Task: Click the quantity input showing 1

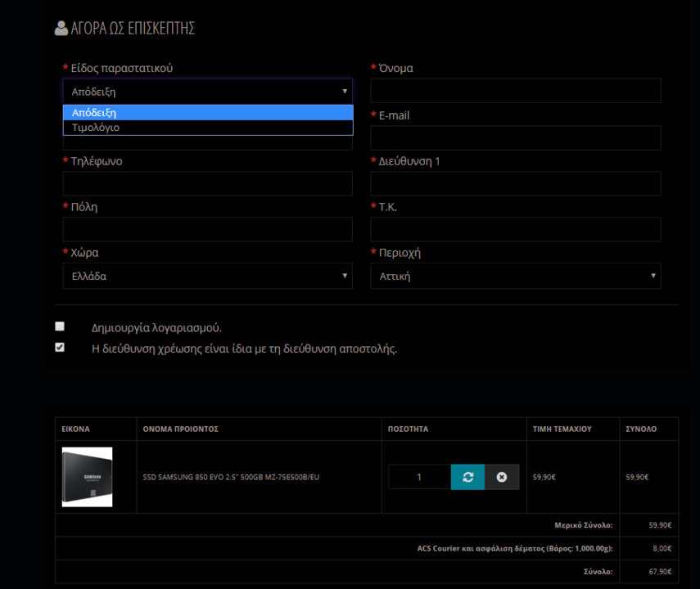Action: [x=419, y=477]
